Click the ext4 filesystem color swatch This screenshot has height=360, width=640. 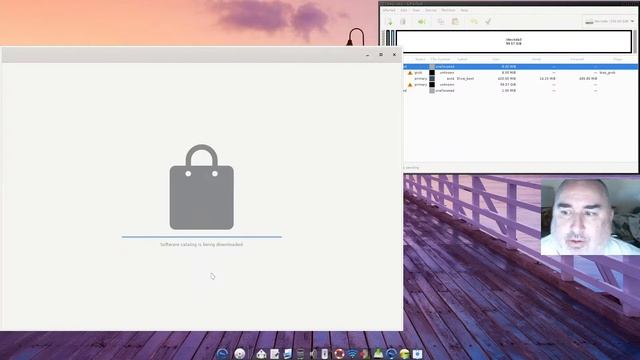tap(432, 78)
